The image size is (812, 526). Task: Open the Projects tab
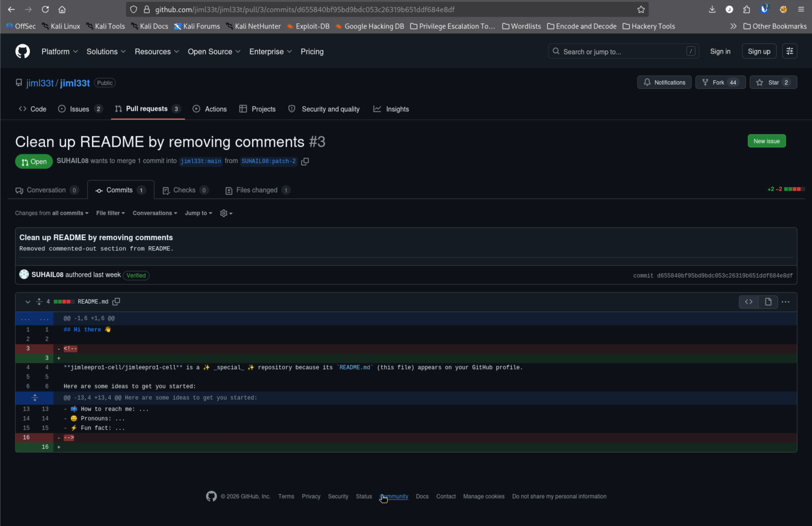click(x=257, y=109)
